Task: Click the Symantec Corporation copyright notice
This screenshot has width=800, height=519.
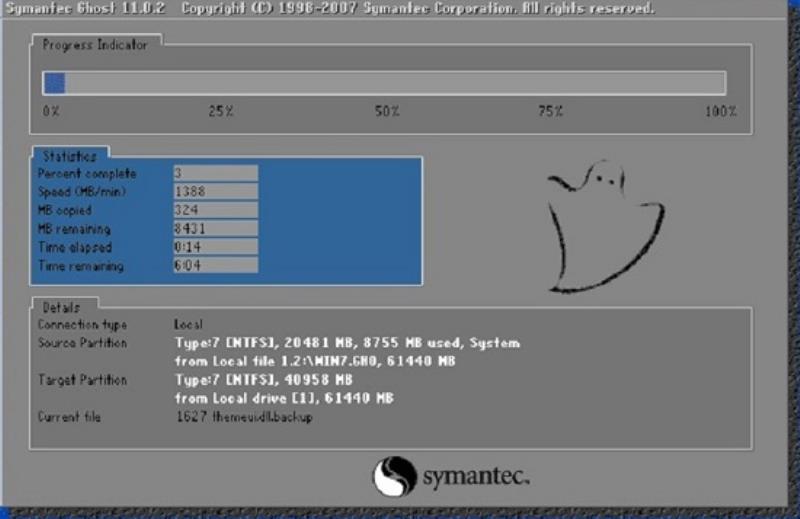Action: [x=418, y=8]
